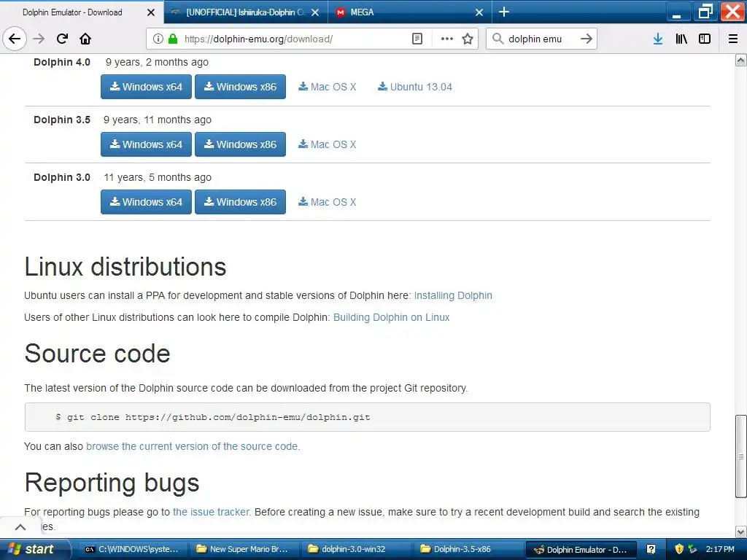Switch to the Ishiiruka-Dolphin tab
The width and height of the screenshot is (747, 560).
pos(245,12)
